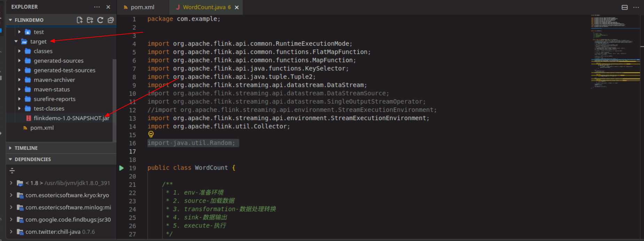Expand the com.google.code.findbugs dependency
This screenshot has width=644, height=241.
tap(11, 219)
